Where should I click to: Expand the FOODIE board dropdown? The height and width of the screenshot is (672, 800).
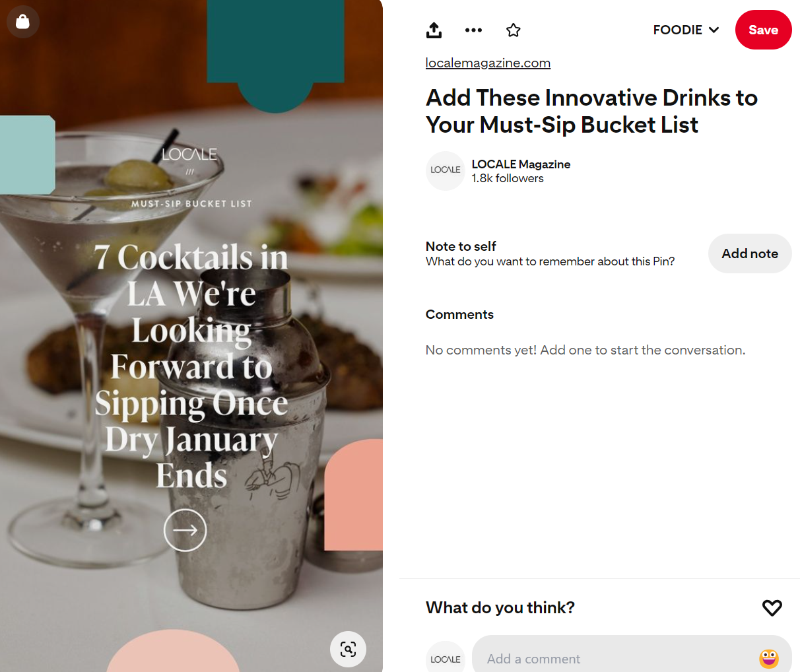point(686,30)
